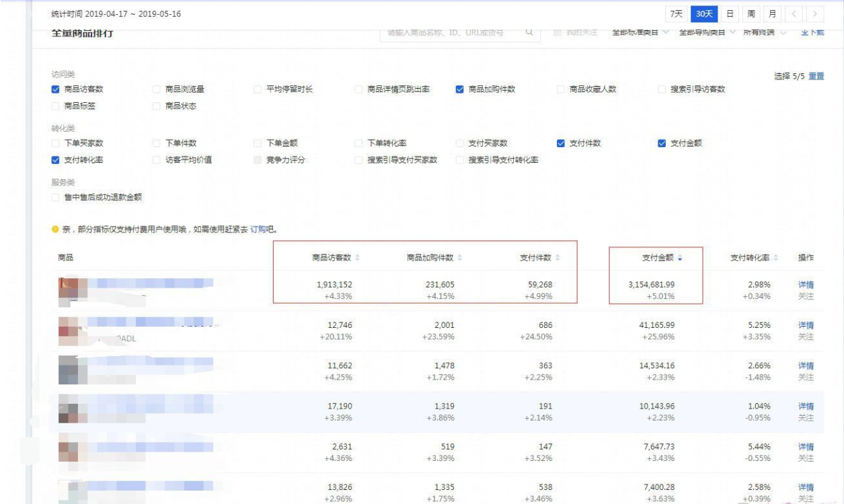
Task: Open 详情 for the 14,534.16 row
Action: [x=806, y=366]
